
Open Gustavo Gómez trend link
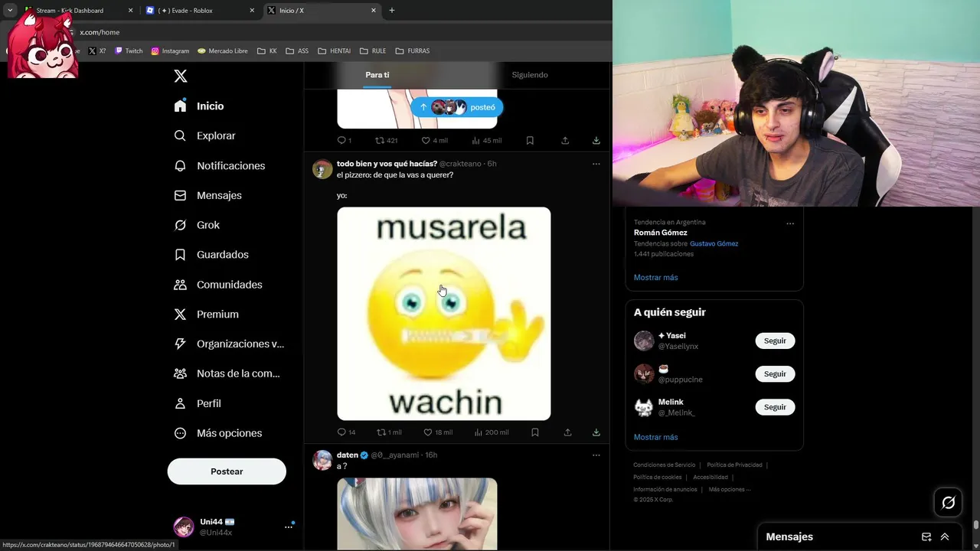[x=714, y=243]
